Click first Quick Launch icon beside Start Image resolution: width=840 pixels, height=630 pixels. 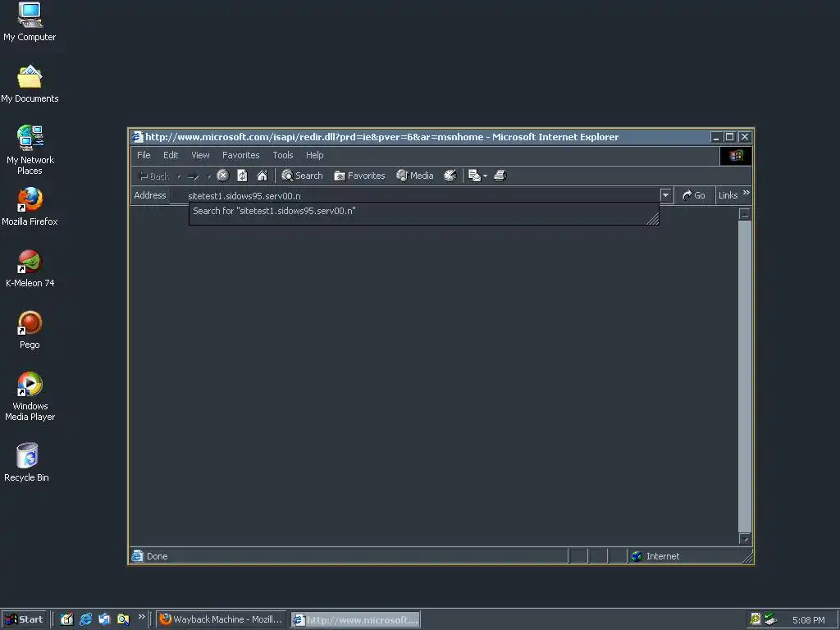(66, 619)
